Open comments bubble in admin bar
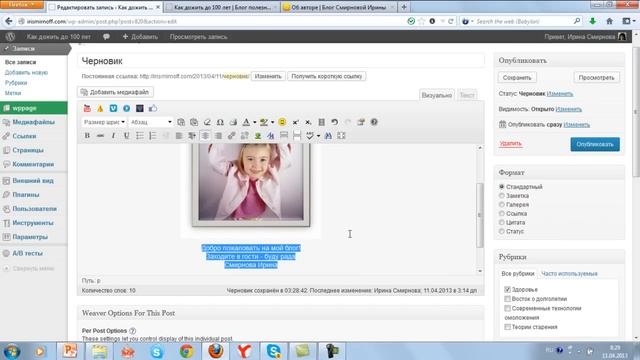Image resolution: width=640 pixels, height=360 pixels. pos(107,36)
